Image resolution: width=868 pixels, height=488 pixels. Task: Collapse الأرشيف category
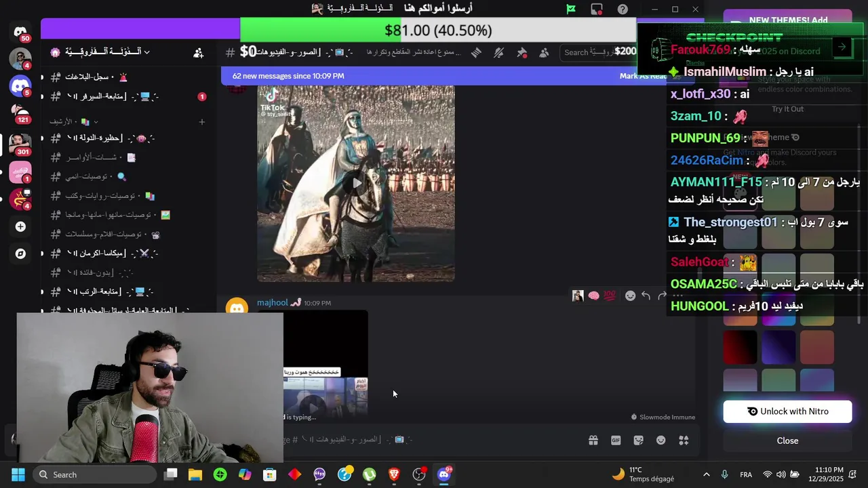(74, 122)
